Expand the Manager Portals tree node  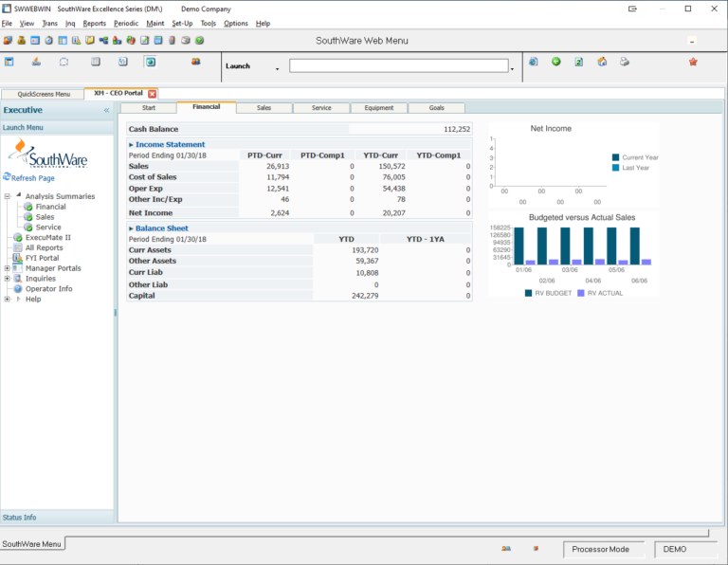(8, 268)
